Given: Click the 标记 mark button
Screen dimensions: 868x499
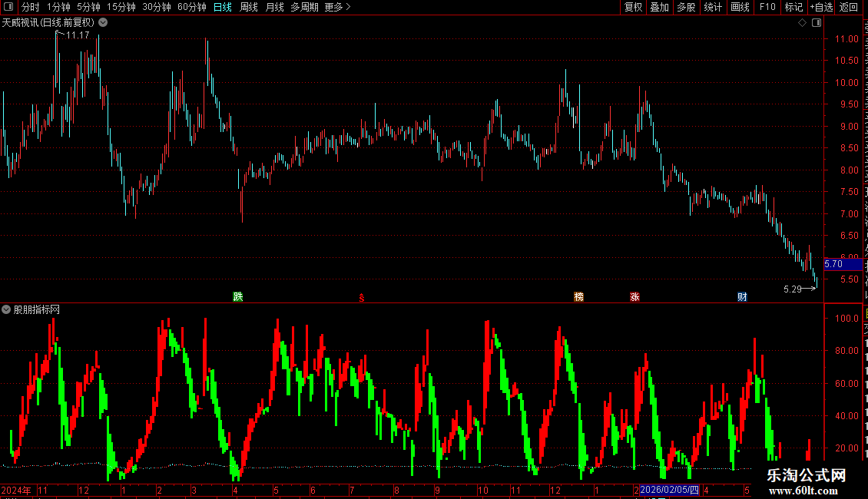Looking at the screenshot, I should (793, 7).
